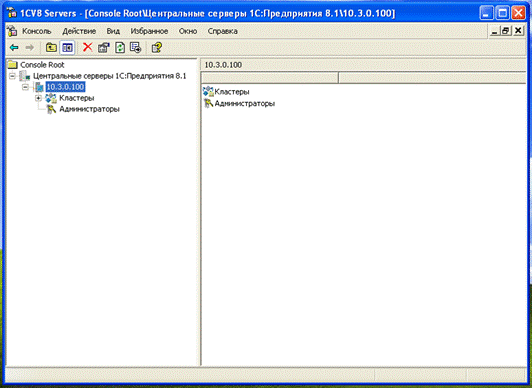This screenshot has width=532, height=388.
Task: Click the Forward arrow toolbar icon
Action: coord(30,47)
